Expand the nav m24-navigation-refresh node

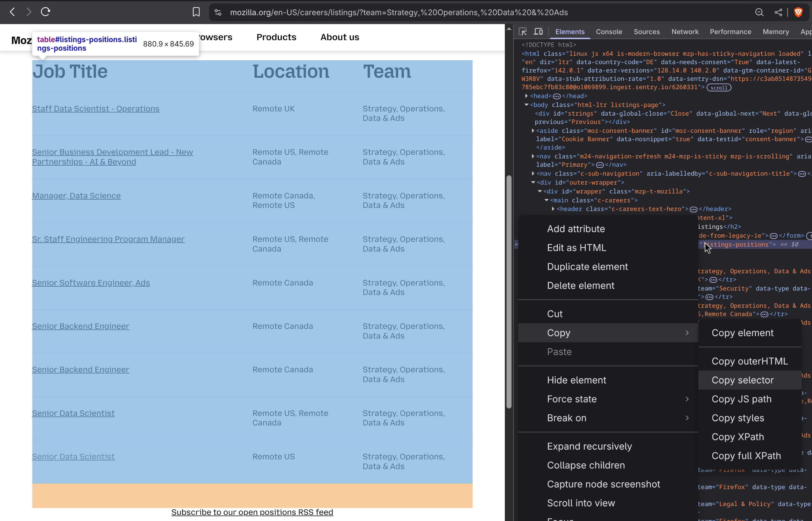[x=533, y=156]
